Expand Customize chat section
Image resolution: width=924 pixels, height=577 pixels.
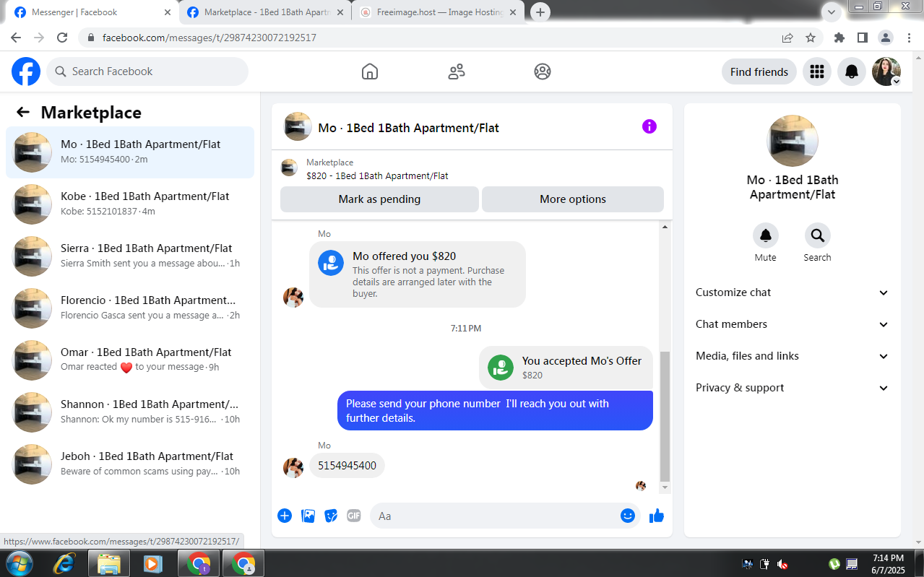tap(793, 292)
